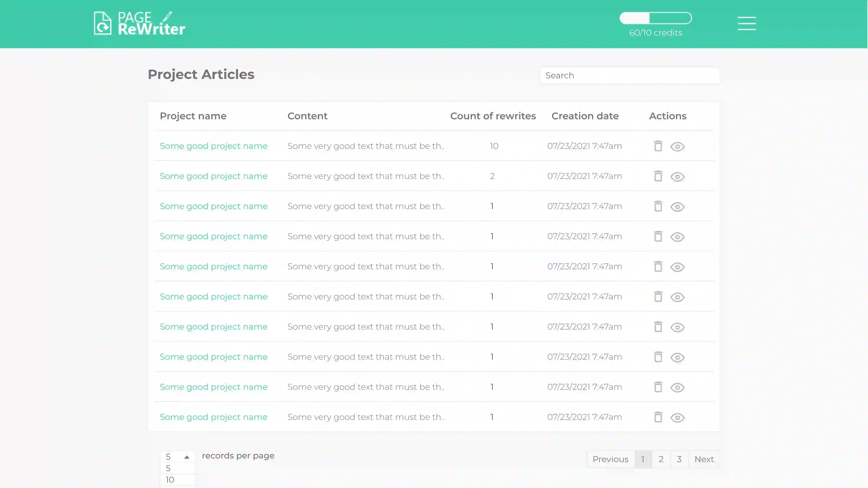Delete the first row with 10 rewrites

(x=658, y=146)
